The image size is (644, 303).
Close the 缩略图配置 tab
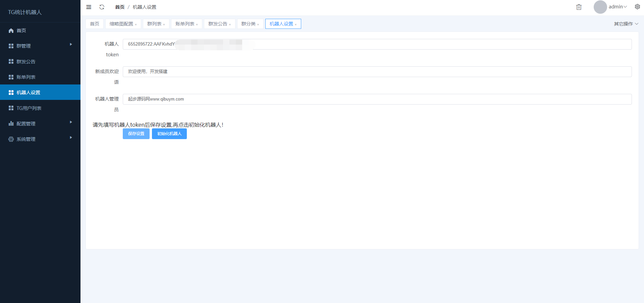136,24
